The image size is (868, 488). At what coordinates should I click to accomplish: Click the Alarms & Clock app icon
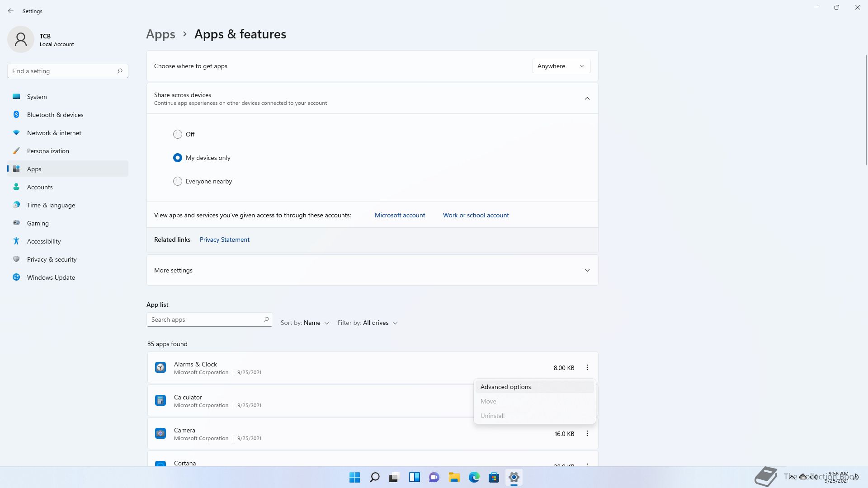point(160,367)
